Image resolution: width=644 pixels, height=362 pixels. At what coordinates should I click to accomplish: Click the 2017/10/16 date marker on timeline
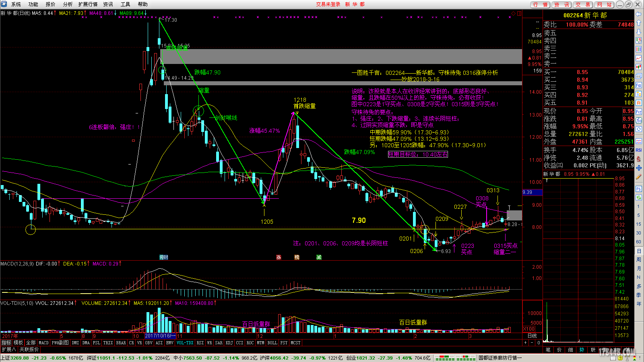[x=160, y=336]
